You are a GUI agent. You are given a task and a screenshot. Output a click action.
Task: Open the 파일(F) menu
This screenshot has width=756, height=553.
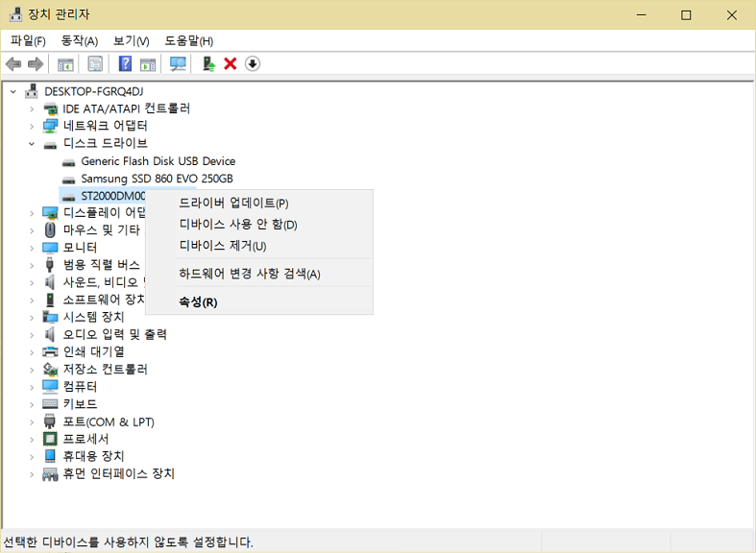pyautogui.click(x=28, y=40)
